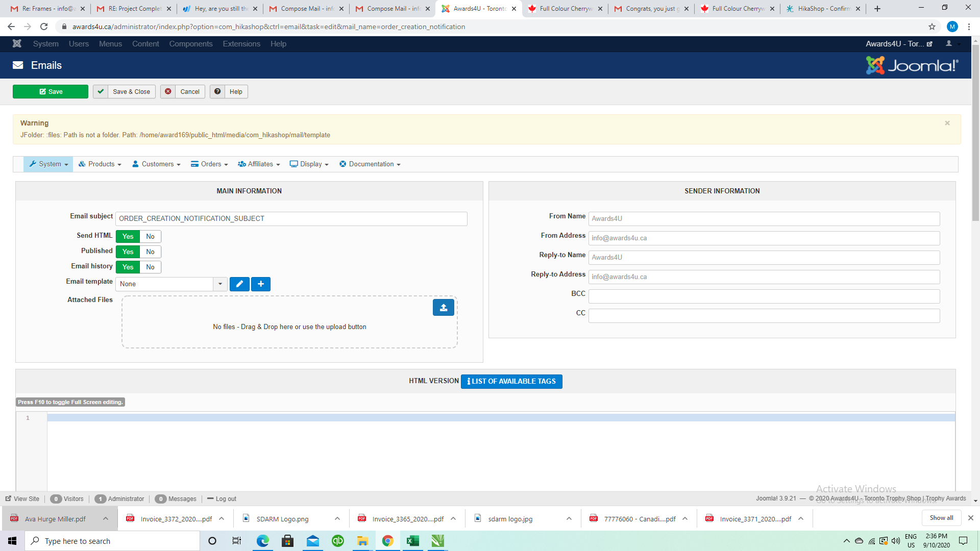
Task: Click List of Available Tags button
Action: coord(511,382)
